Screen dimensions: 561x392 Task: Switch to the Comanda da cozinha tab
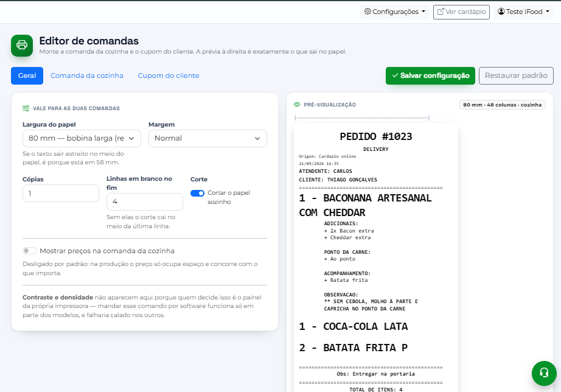87,75
